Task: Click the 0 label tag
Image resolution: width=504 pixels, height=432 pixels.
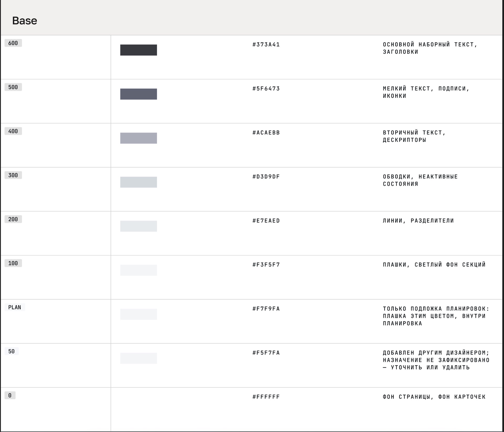Action: click(10, 396)
